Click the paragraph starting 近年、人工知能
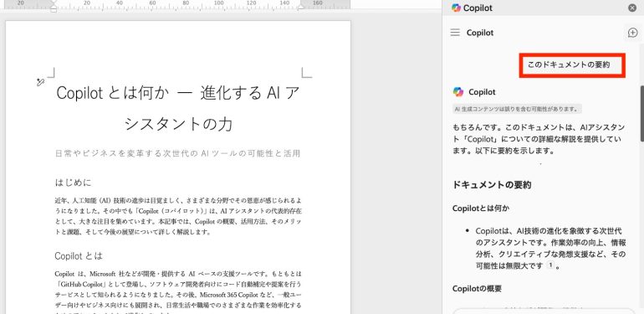The height and width of the screenshot is (314, 644). click(178, 216)
